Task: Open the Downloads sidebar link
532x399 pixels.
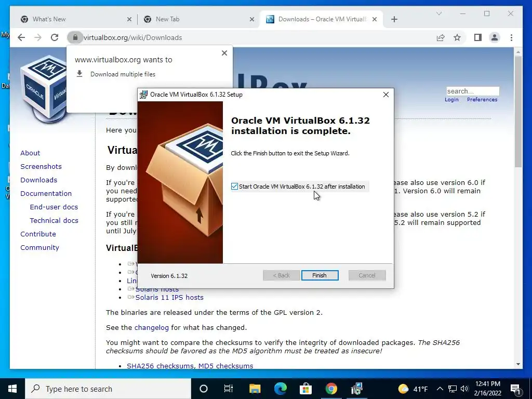Action: (38, 180)
